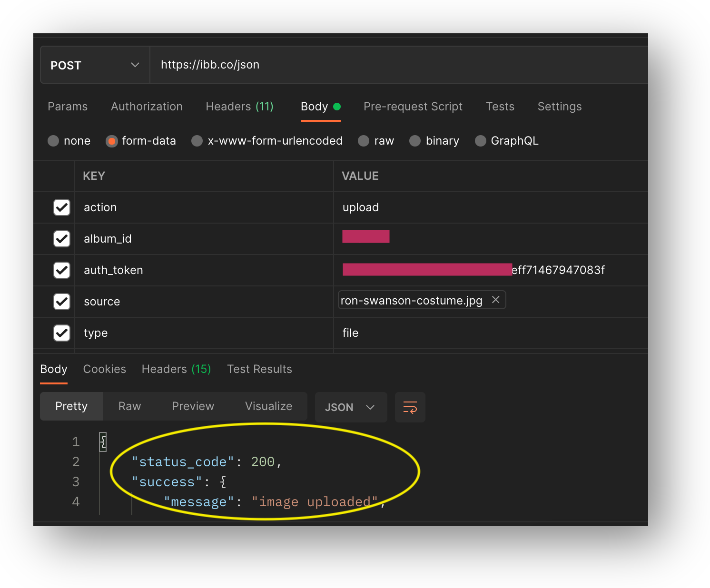Select none as the request body type
Image resolution: width=710 pixels, height=588 pixels.
coord(53,141)
